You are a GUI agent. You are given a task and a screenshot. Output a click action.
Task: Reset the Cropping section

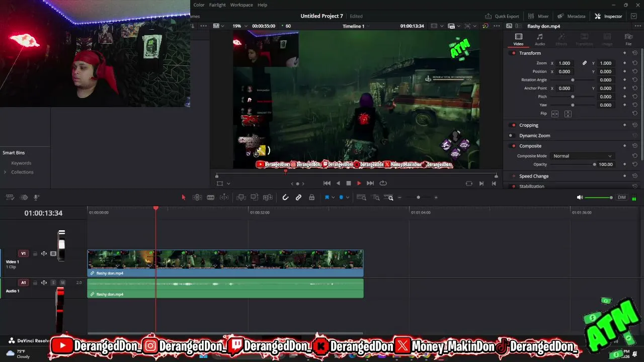click(635, 125)
